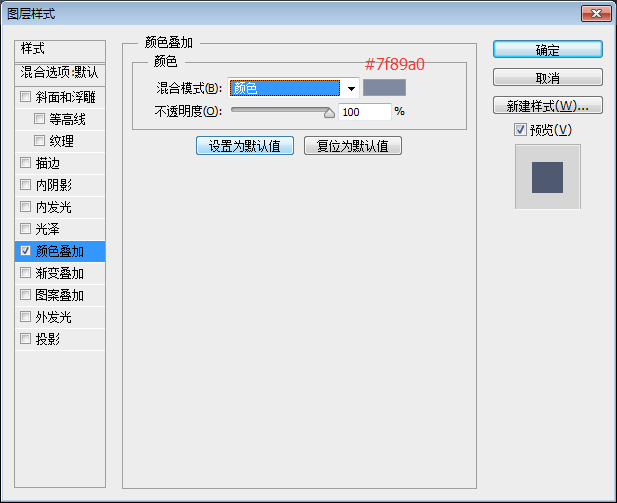Click the style preview thumbnail
617x503 pixels.
pos(547,177)
